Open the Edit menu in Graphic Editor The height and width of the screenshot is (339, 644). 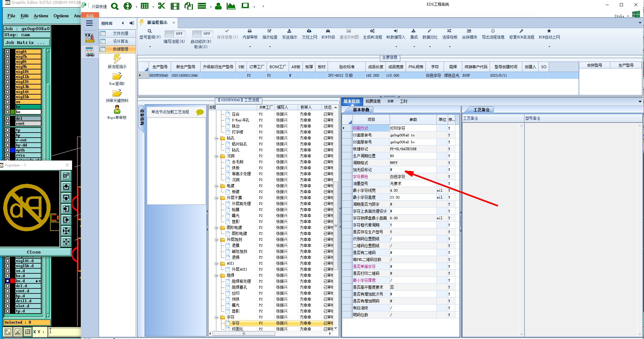click(25, 16)
